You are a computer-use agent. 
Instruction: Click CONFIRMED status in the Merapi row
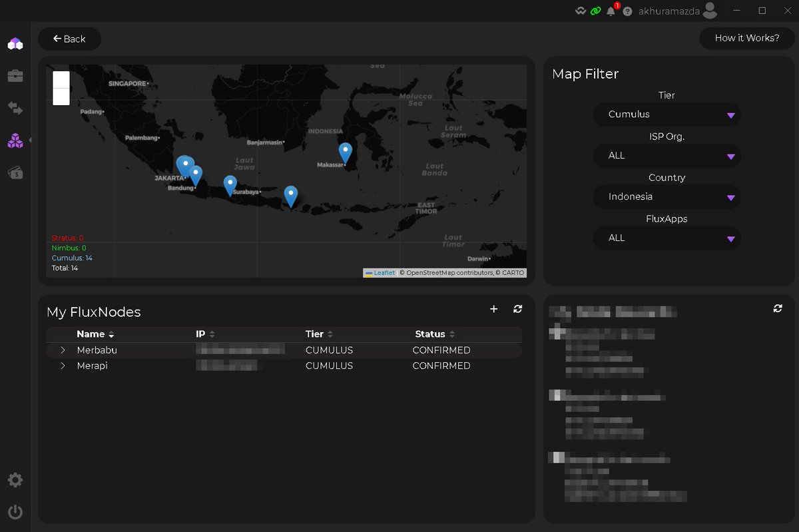(x=441, y=366)
